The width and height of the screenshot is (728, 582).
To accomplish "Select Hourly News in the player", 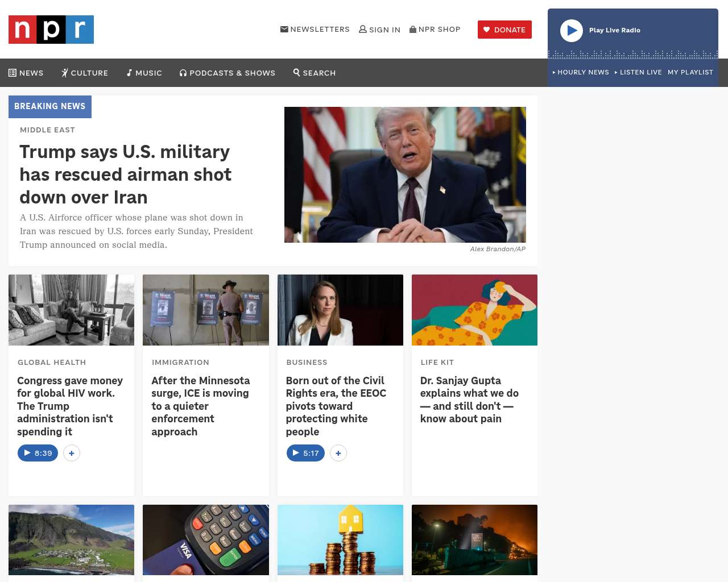I will [x=581, y=72].
